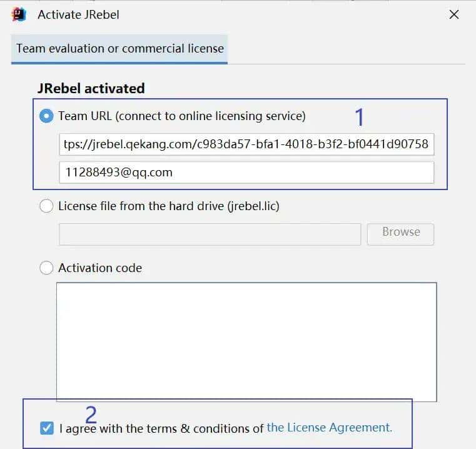Open the License Agreement link
This screenshot has height=449, width=476.
329,428
